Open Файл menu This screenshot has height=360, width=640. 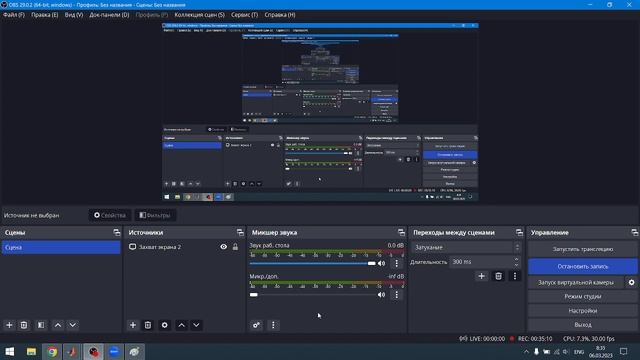[x=14, y=15]
